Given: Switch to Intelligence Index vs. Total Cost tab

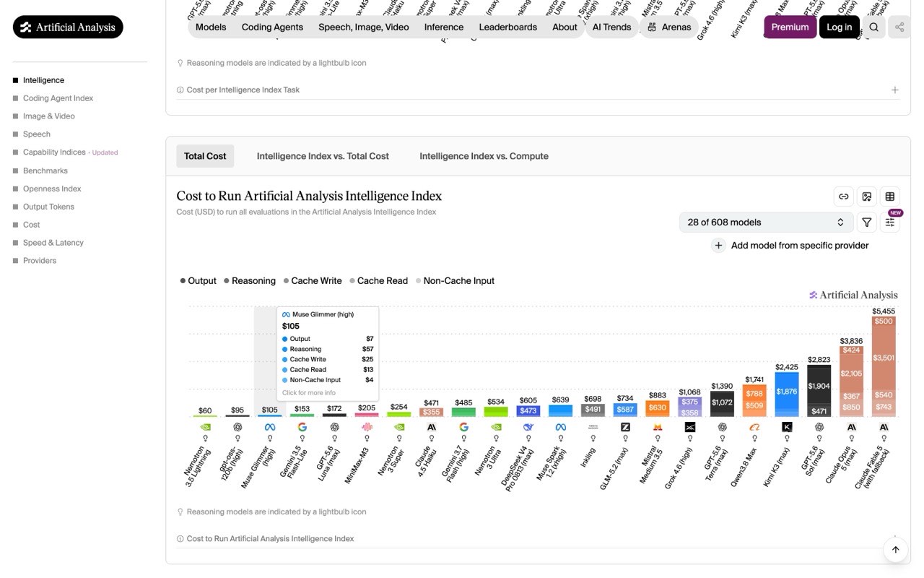Looking at the screenshot, I should [323, 156].
